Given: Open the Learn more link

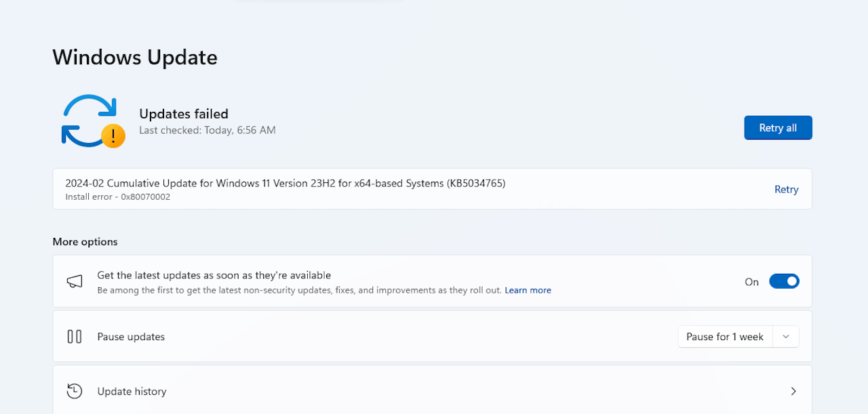Looking at the screenshot, I should [x=528, y=290].
